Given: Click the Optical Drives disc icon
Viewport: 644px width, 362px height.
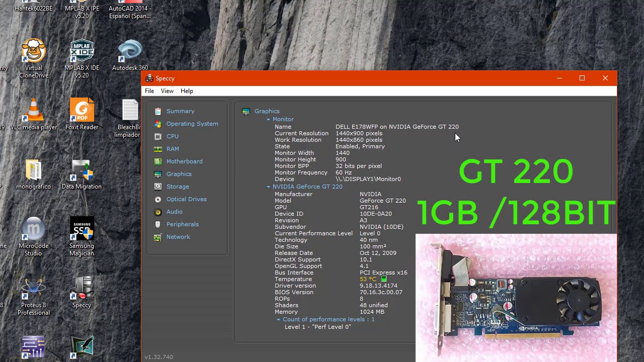Looking at the screenshot, I should (158, 199).
